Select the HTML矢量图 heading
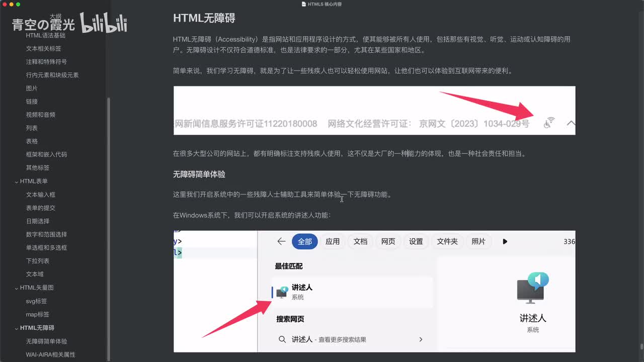Screen dimensions: 644x362 [x=37, y=288]
